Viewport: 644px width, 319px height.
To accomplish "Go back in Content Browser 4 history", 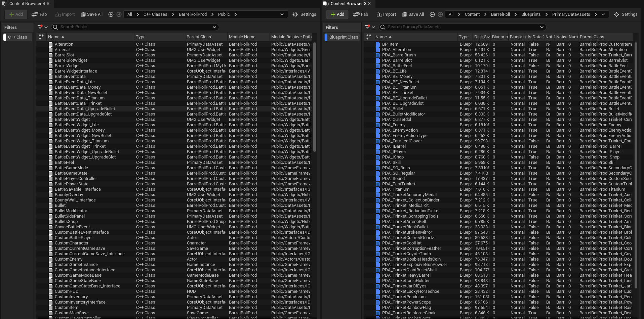I will 111,14.
